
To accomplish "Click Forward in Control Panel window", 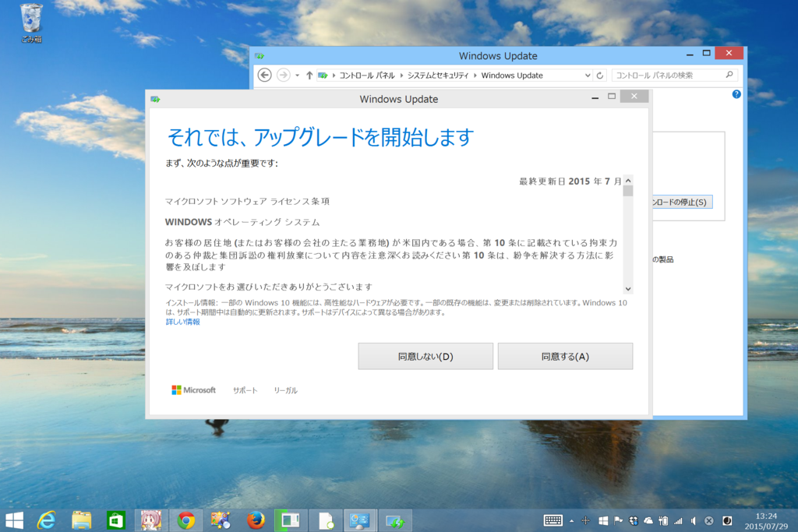I will pyautogui.click(x=283, y=75).
